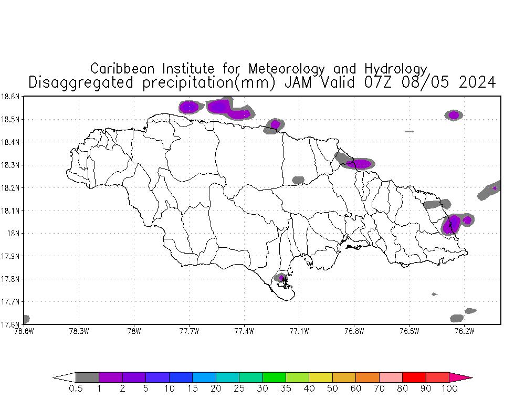Screen dimensions: 525x420
Task: Choose the indigo 5–10 mm legend swatch
Action: pos(157,377)
